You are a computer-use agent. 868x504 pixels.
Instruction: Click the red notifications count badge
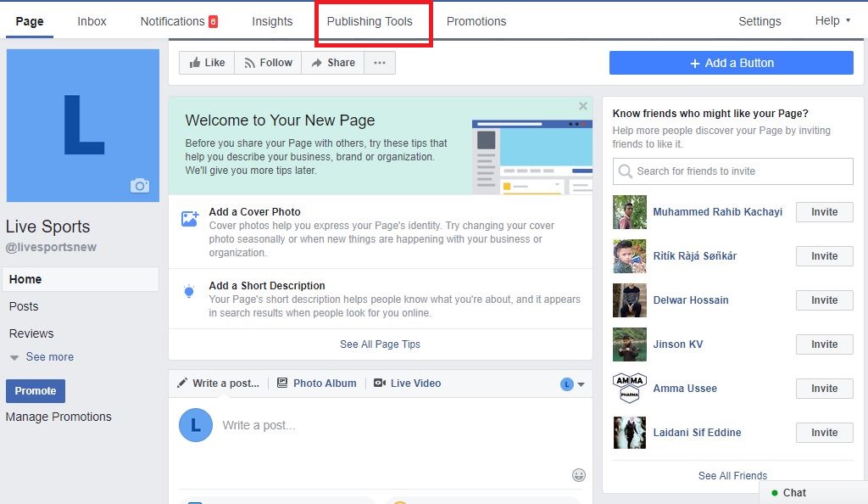pyautogui.click(x=213, y=21)
